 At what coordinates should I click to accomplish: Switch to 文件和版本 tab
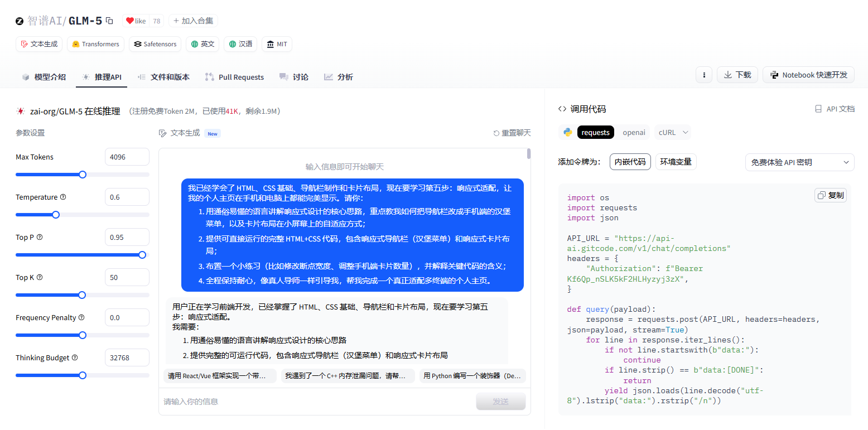coord(163,77)
